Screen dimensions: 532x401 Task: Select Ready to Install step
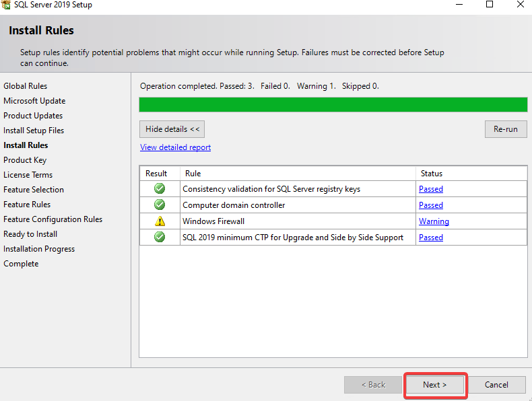coord(30,234)
